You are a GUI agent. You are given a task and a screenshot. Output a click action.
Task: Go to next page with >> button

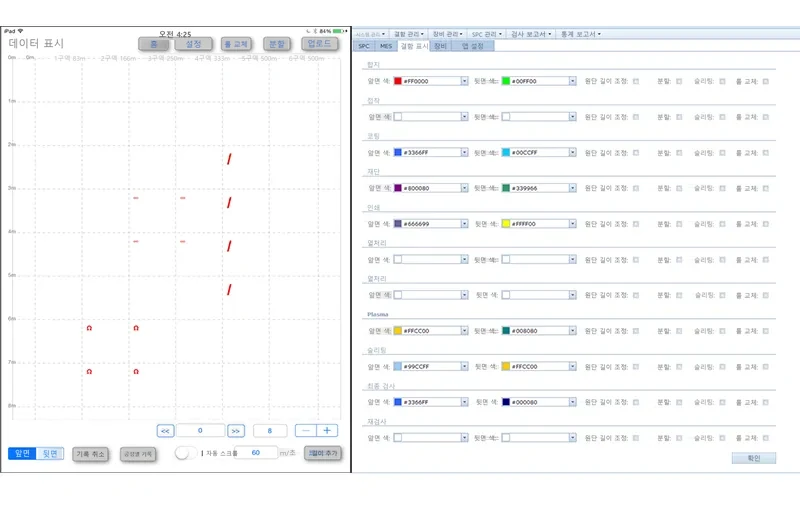tap(236, 431)
